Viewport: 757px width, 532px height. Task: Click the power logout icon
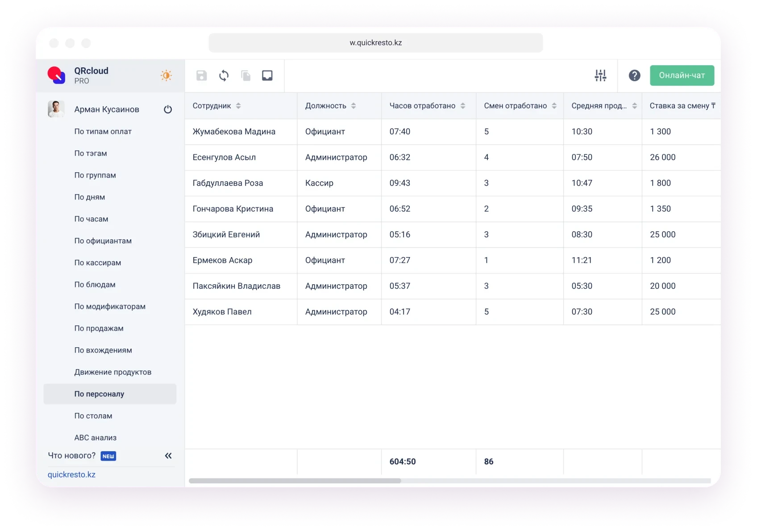[168, 109]
